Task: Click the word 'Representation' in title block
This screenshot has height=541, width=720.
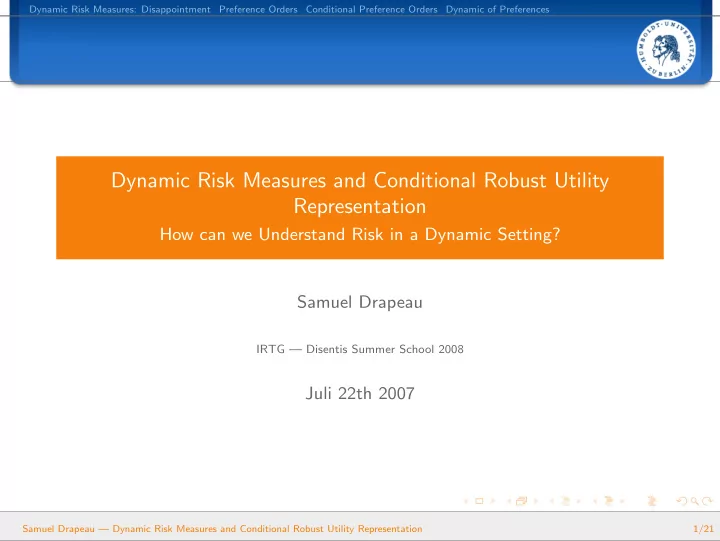Action: coord(360,206)
